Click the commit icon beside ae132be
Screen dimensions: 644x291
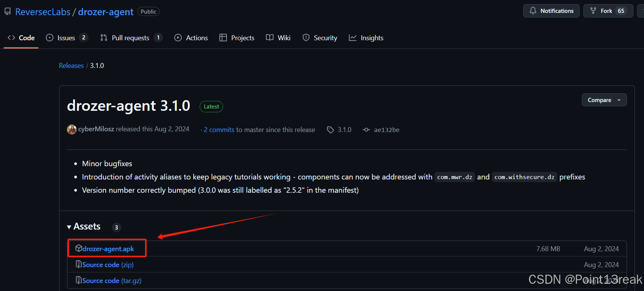pos(366,130)
